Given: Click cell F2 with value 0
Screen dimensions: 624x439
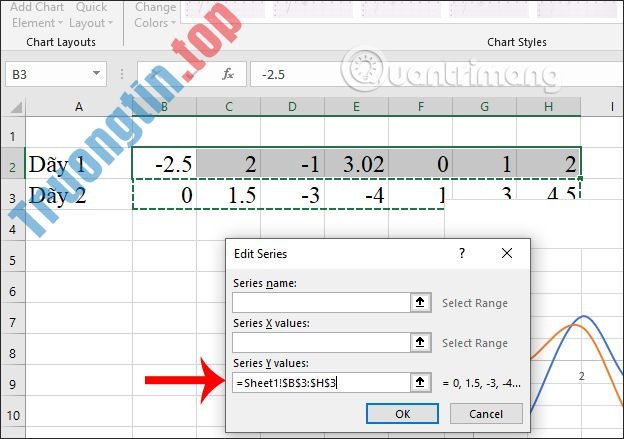Looking at the screenshot, I should tap(421, 164).
